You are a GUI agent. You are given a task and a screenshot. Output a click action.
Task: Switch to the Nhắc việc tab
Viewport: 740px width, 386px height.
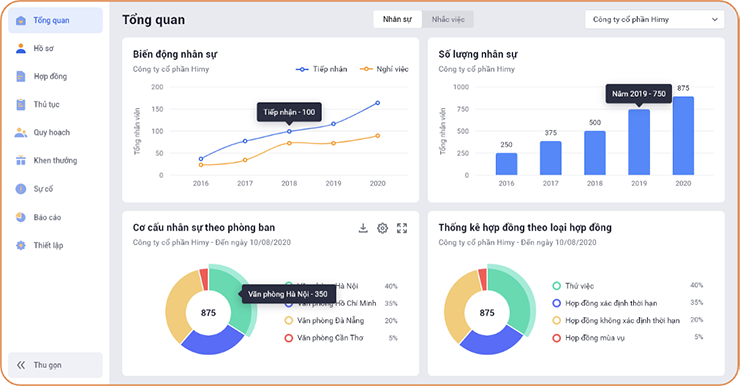point(448,19)
